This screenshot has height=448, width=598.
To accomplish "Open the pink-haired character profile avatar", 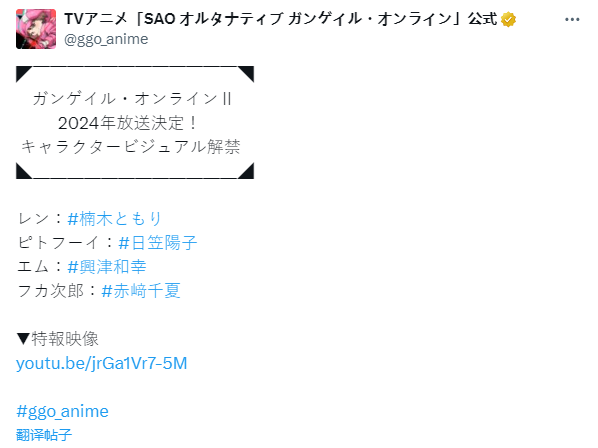I will [x=36, y=29].
